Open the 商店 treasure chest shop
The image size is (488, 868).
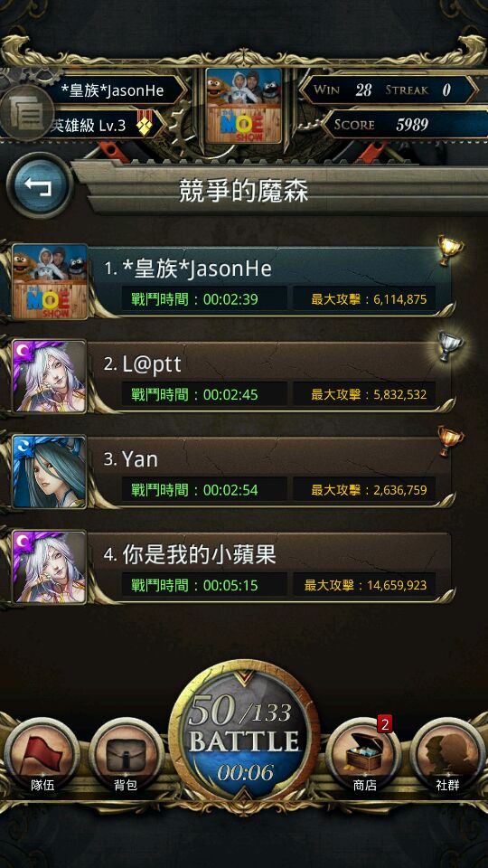(x=364, y=756)
